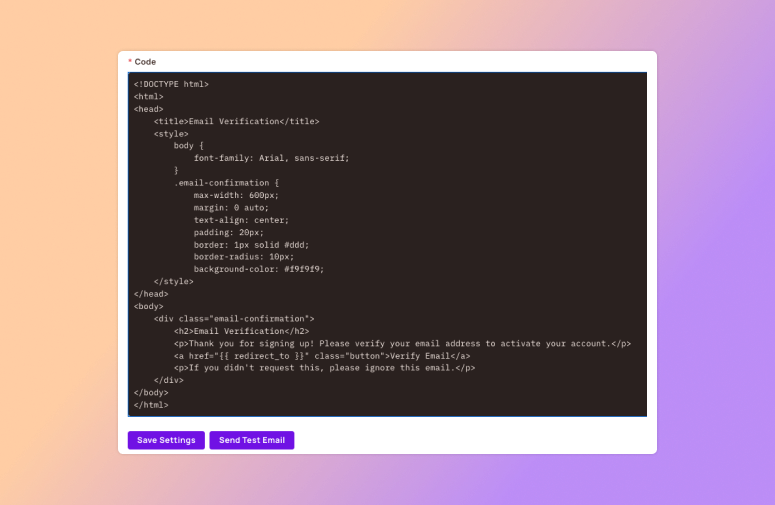The width and height of the screenshot is (775, 505).
Task: Click the opening "<head>" tag line
Action: 148,109
